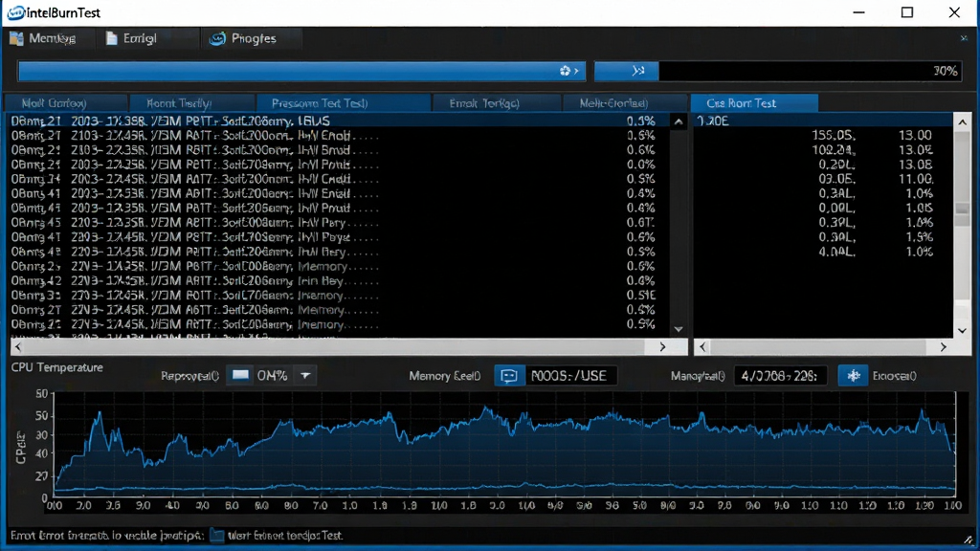The width and height of the screenshot is (980, 551).
Task: Select the active "Cɛs Rorn Test" tab
Action: pyautogui.click(x=754, y=103)
